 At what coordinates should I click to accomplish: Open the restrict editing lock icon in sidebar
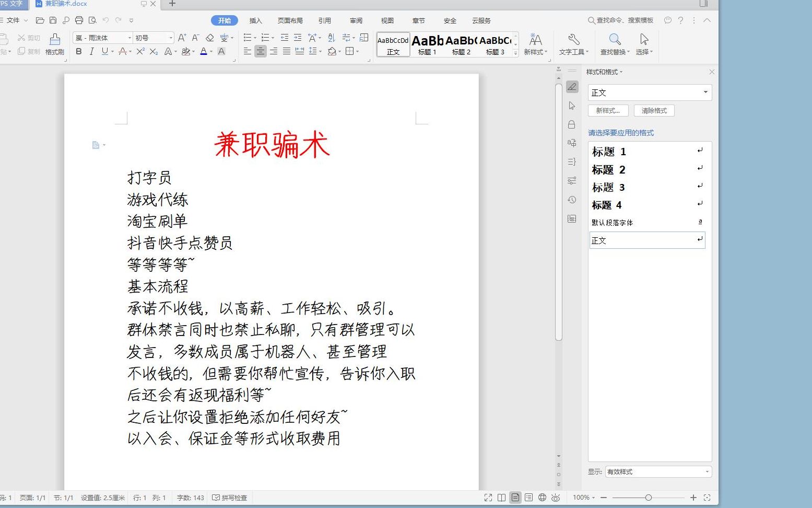click(x=572, y=124)
